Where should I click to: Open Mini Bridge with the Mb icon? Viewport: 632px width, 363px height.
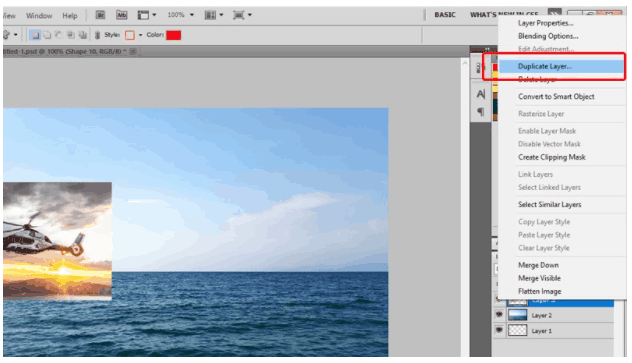(121, 15)
